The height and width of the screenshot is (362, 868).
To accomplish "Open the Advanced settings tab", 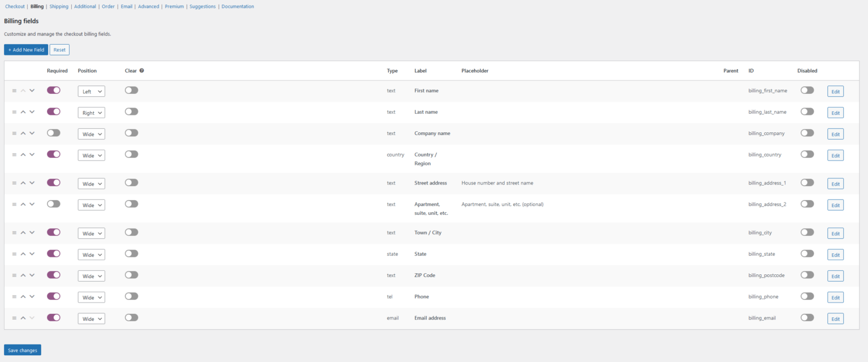I will click(149, 6).
